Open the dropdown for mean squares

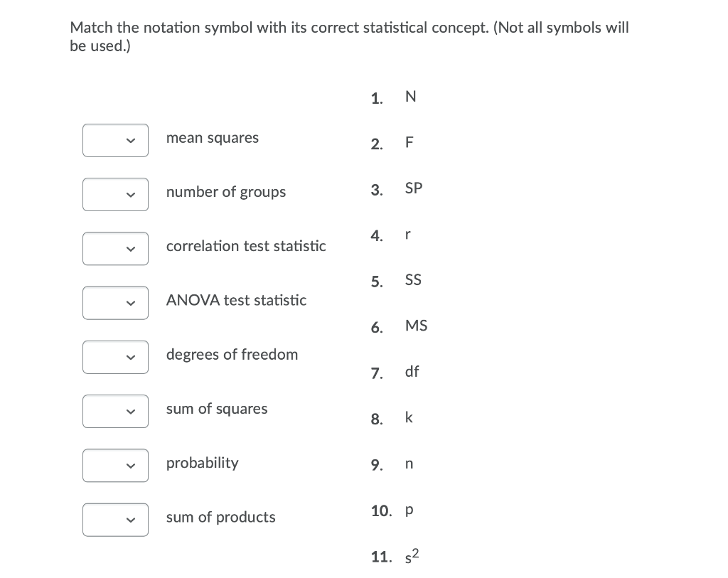tap(116, 140)
